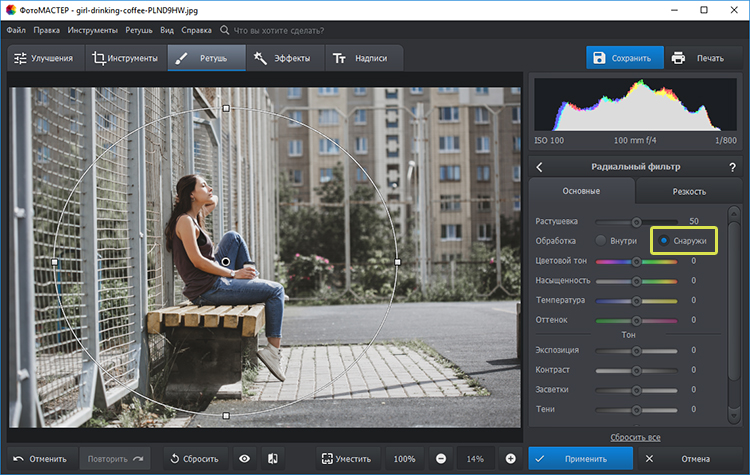Go back using the panel's left chevron
The image size is (750, 475).
(x=540, y=167)
